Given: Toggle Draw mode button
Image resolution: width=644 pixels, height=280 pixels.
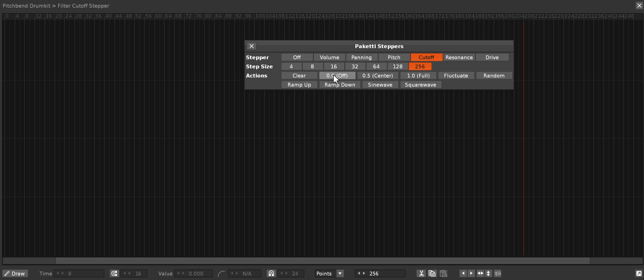Looking at the screenshot, I should pyautogui.click(x=15, y=273).
